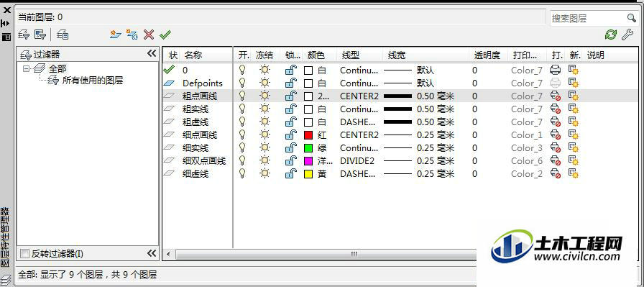The width and height of the screenshot is (644, 287).
Task: Turn off 粗点画线 layer light bulb
Action: point(242,96)
